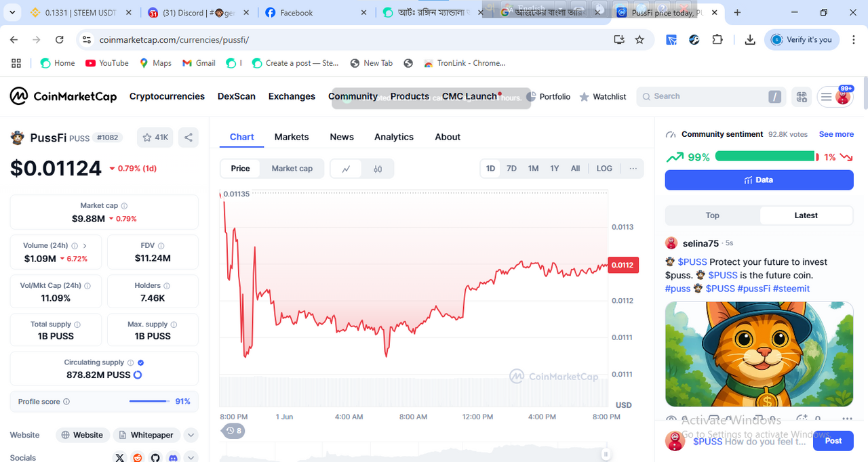Expand the Website links dropdown chevron
This screenshot has width=868, height=462.
[x=191, y=435]
